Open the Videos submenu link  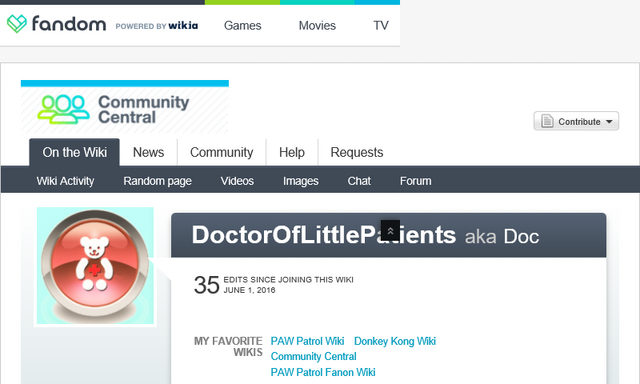pyautogui.click(x=237, y=181)
